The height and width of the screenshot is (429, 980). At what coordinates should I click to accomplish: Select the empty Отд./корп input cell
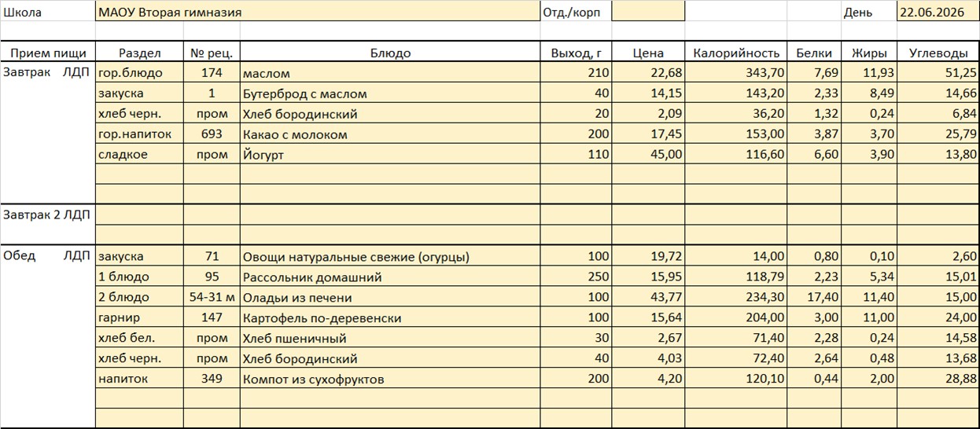click(x=648, y=12)
